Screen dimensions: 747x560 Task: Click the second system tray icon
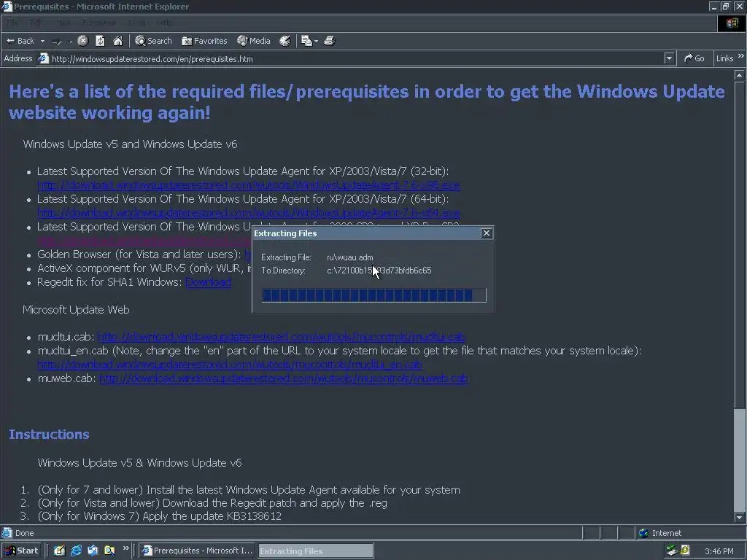(685, 550)
